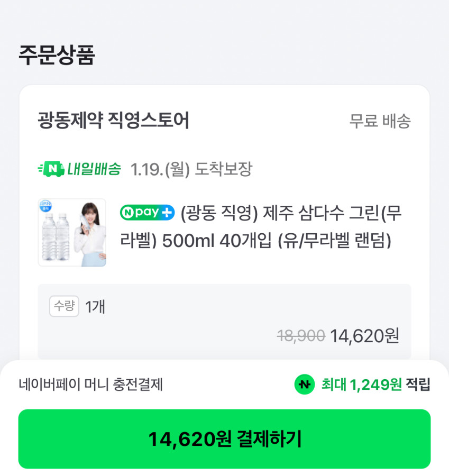Click the 1.19.(월) 도착보장 arrival guarantee text
The height and width of the screenshot is (476, 449).
(191, 169)
